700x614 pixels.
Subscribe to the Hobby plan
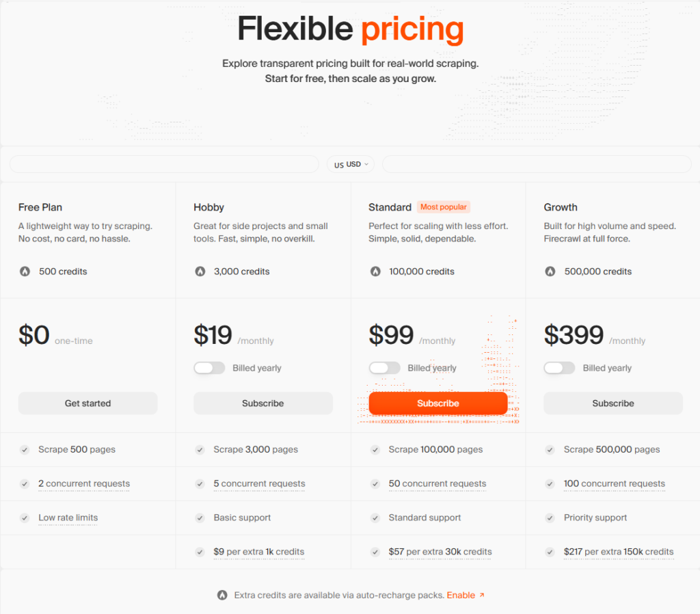point(262,403)
